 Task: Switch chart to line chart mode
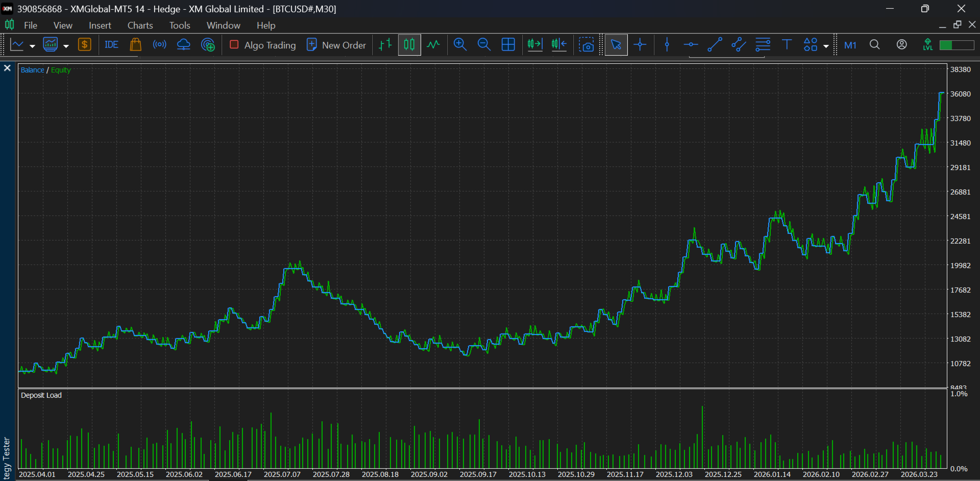(x=433, y=45)
